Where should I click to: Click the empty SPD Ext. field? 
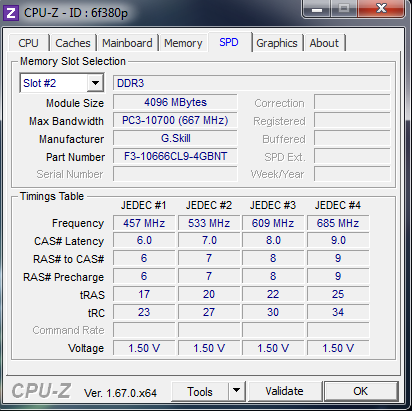click(352, 156)
